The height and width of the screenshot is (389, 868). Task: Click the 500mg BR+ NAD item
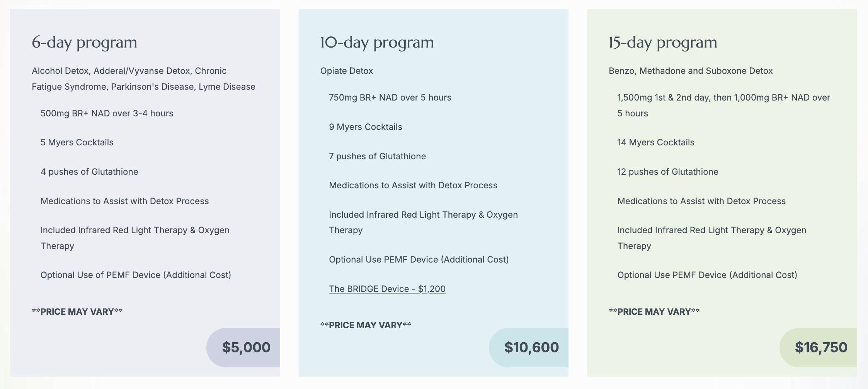107,113
